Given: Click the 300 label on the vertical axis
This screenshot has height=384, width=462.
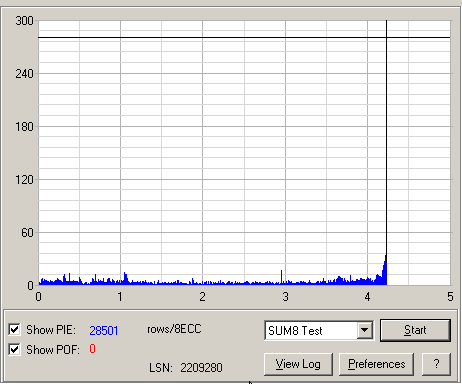Looking at the screenshot, I should click(x=25, y=21).
